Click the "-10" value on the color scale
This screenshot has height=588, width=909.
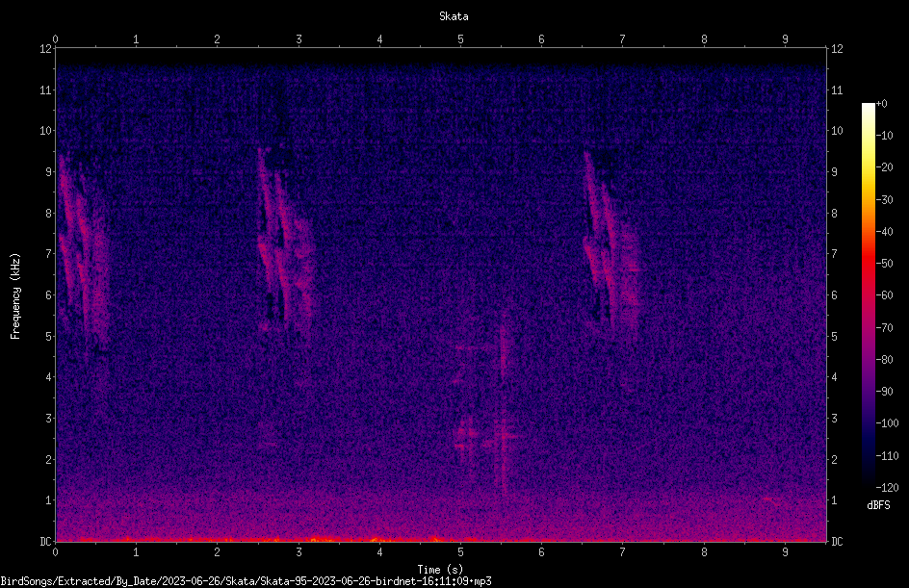884,136
